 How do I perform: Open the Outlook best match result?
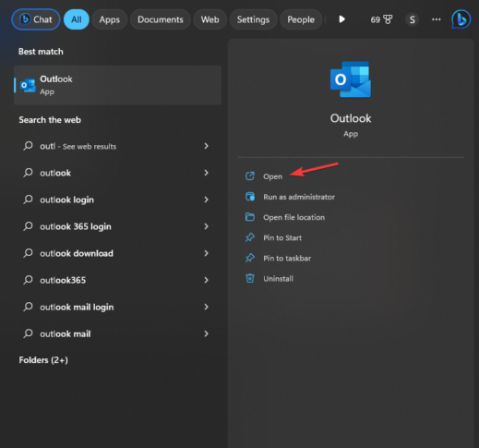[x=117, y=85]
